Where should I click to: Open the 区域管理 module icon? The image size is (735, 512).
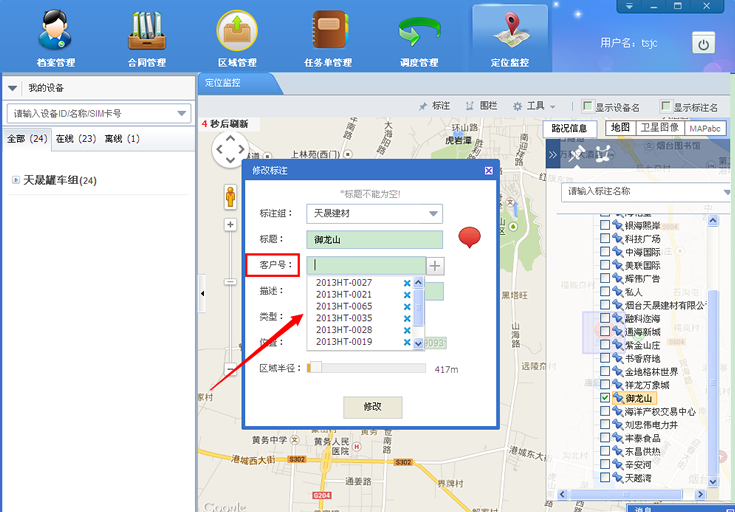(x=237, y=32)
